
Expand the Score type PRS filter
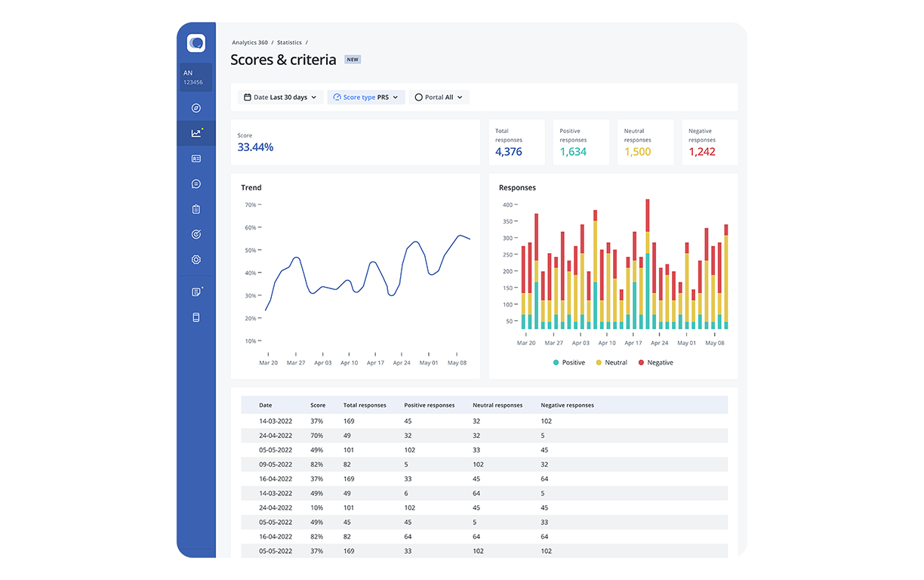click(x=365, y=97)
